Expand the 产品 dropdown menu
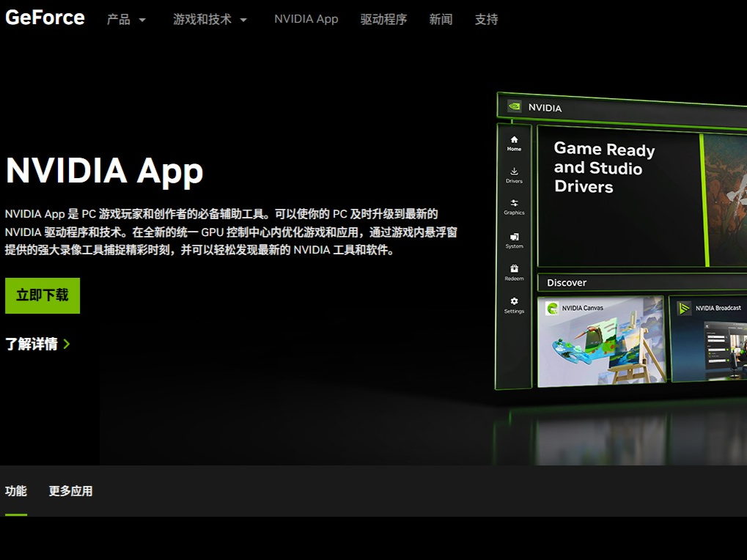The width and height of the screenshot is (747, 560). (x=126, y=20)
